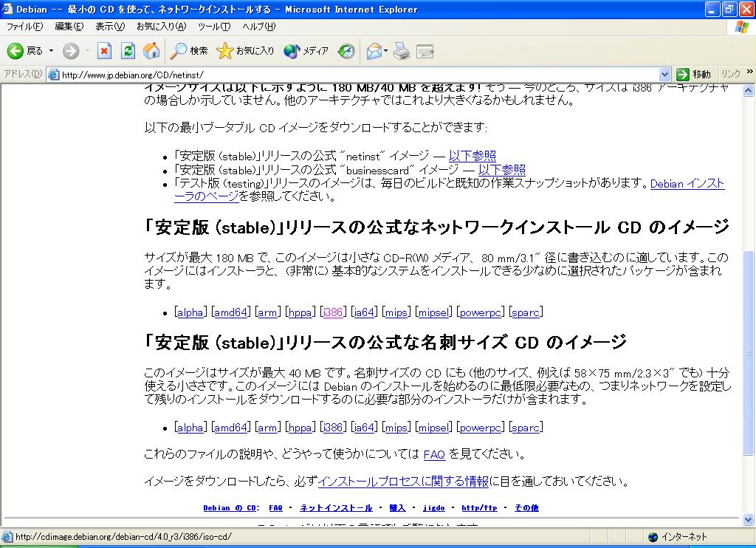Click amd64 link under netinst images

(230, 312)
